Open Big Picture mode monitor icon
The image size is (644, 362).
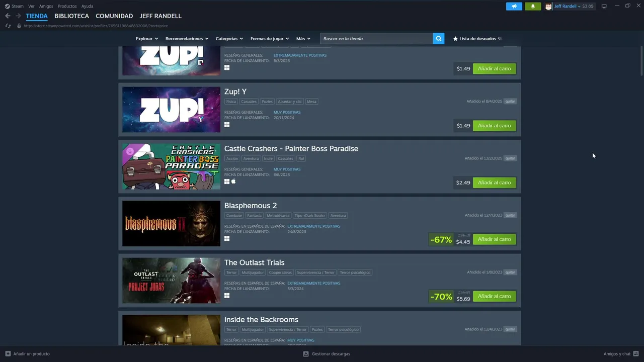pyautogui.click(x=604, y=7)
